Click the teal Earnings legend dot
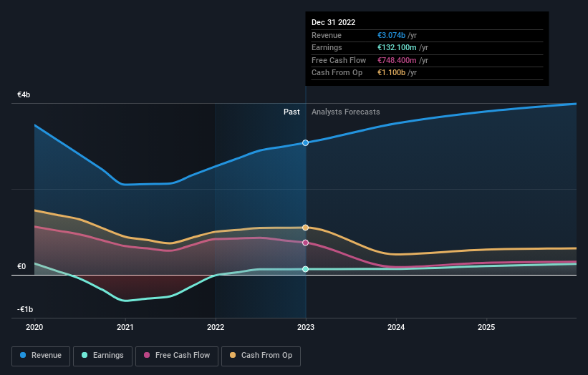588x375 pixels. pos(85,355)
